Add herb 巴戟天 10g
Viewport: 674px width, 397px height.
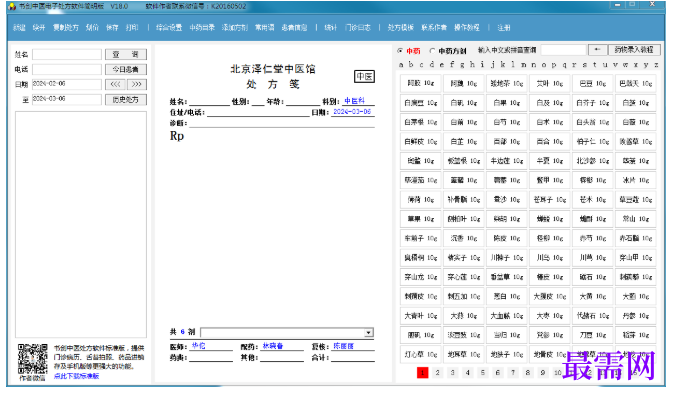[636, 83]
